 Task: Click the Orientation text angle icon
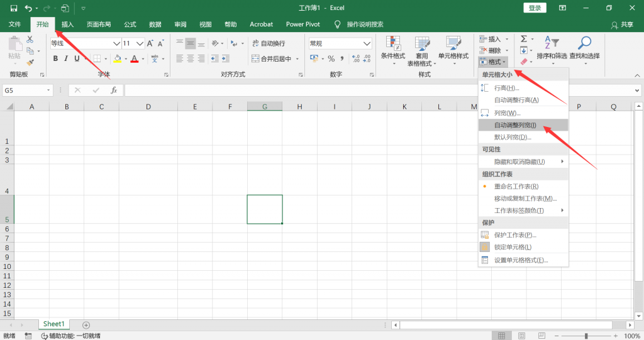tap(215, 43)
